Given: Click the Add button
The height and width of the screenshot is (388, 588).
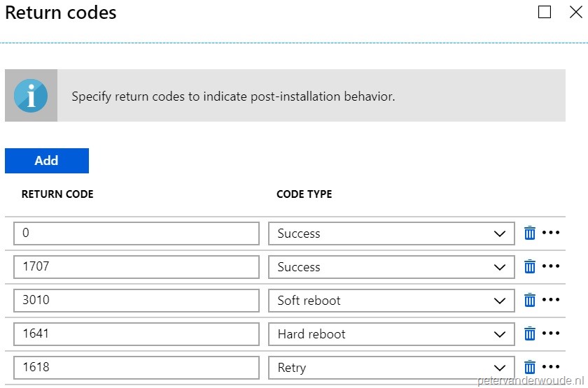Looking at the screenshot, I should [46, 161].
